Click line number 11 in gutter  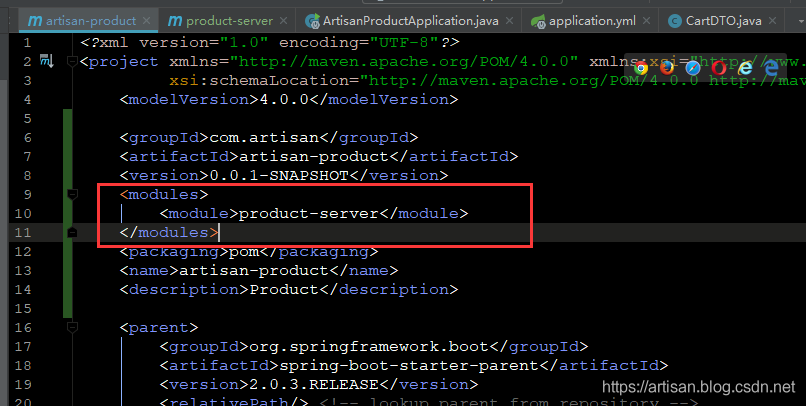[23, 232]
